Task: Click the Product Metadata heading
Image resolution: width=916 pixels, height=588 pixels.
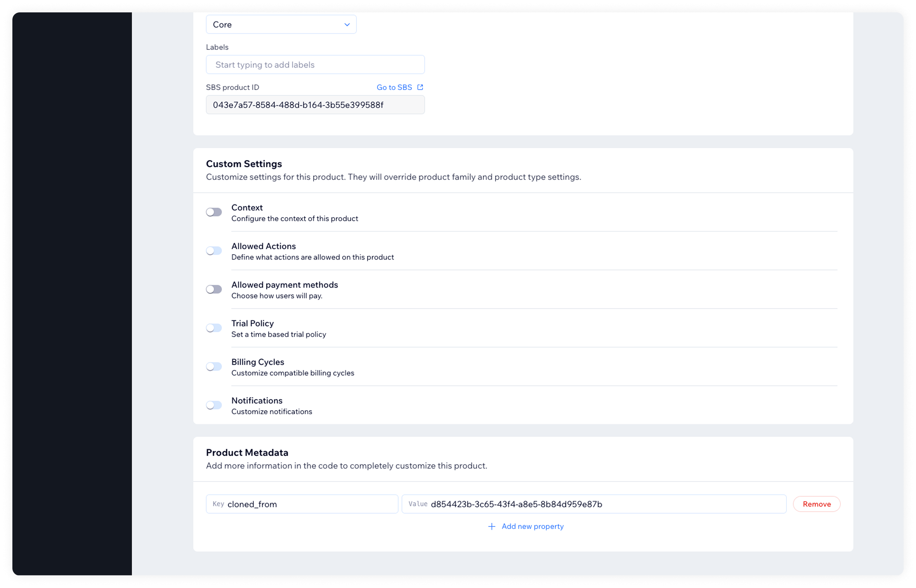Action: click(x=247, y=453)
